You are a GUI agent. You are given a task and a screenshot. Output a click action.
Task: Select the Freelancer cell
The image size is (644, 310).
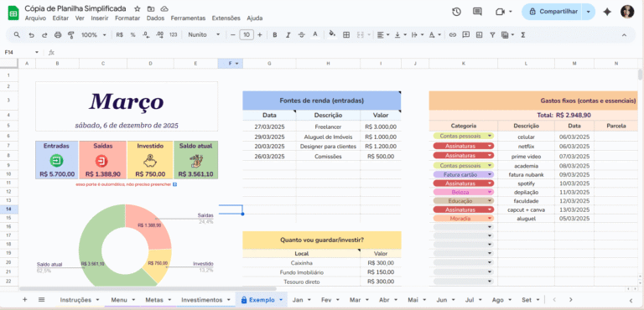pos(328,127)
